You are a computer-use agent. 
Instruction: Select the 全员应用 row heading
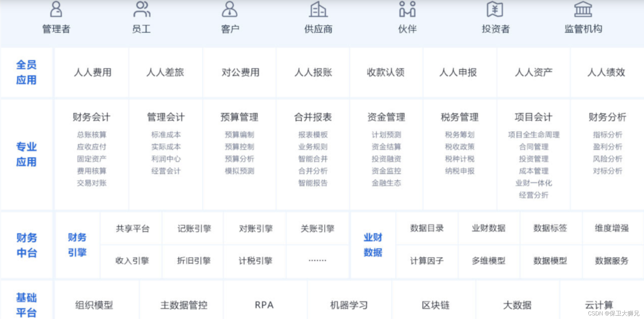(x=26, y=73)
